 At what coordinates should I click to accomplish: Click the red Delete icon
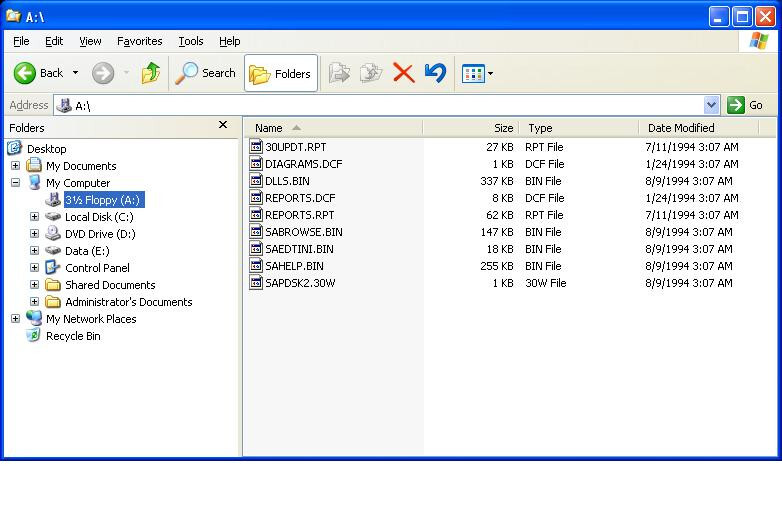[x=403, y=73]
